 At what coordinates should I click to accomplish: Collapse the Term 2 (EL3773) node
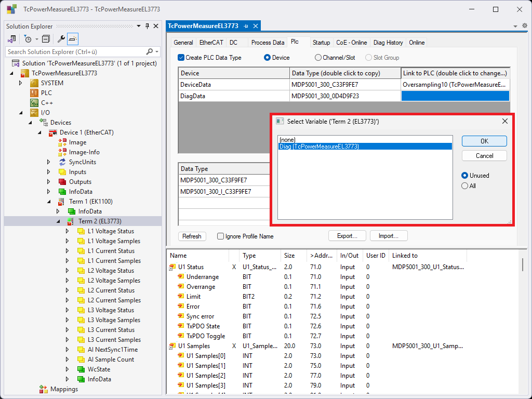[58, 221]
